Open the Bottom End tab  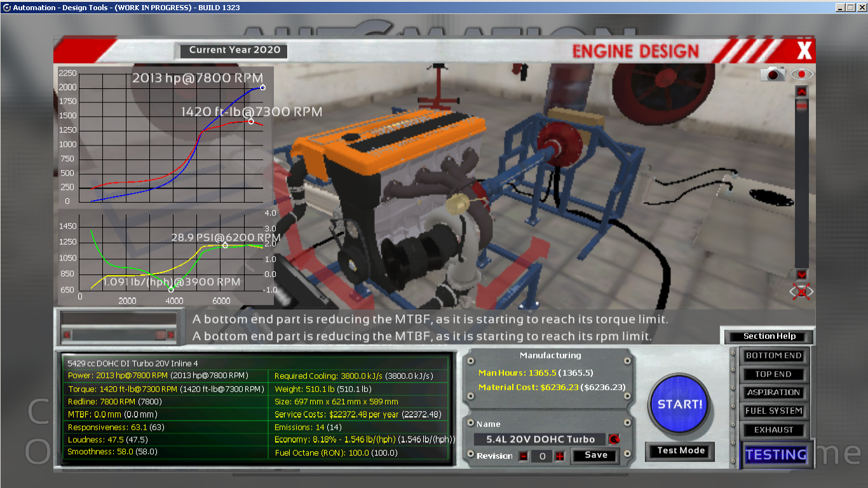773,356
